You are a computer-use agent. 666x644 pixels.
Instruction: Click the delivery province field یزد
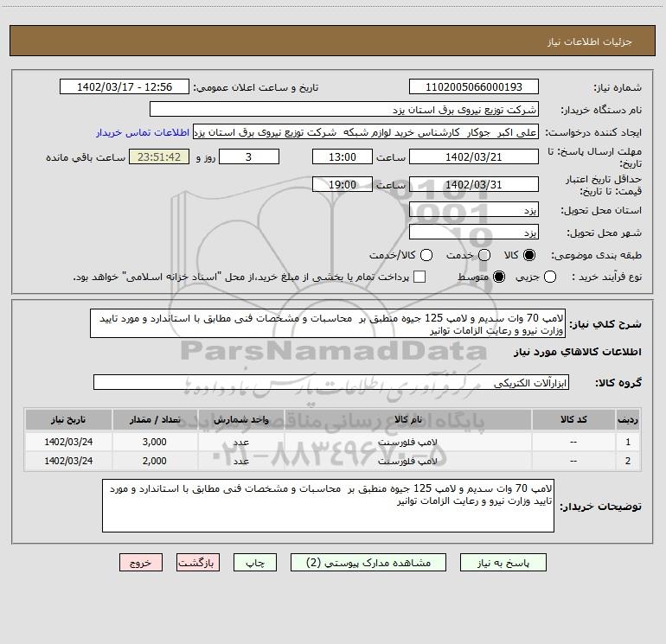(x=474, y=210)
